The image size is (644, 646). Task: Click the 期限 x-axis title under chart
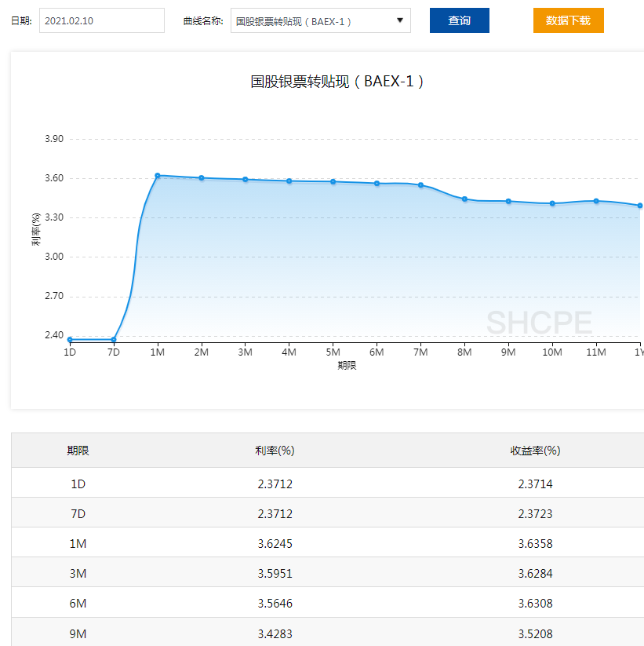347,366
